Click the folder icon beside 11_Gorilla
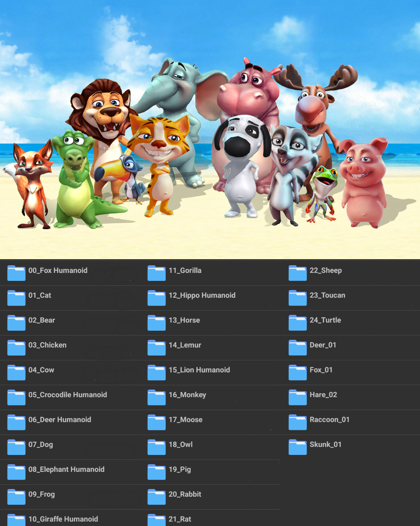420x526 pixels. click(x=157, y=273)
